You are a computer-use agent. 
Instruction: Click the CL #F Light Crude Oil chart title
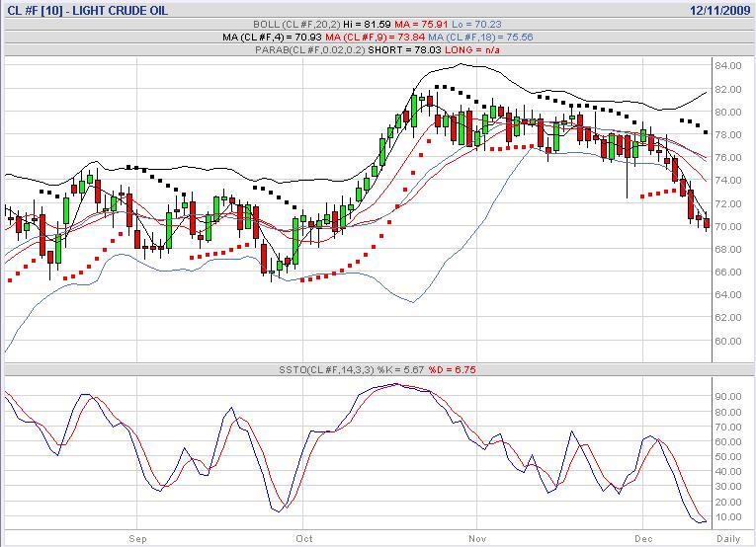click(73, 9)
